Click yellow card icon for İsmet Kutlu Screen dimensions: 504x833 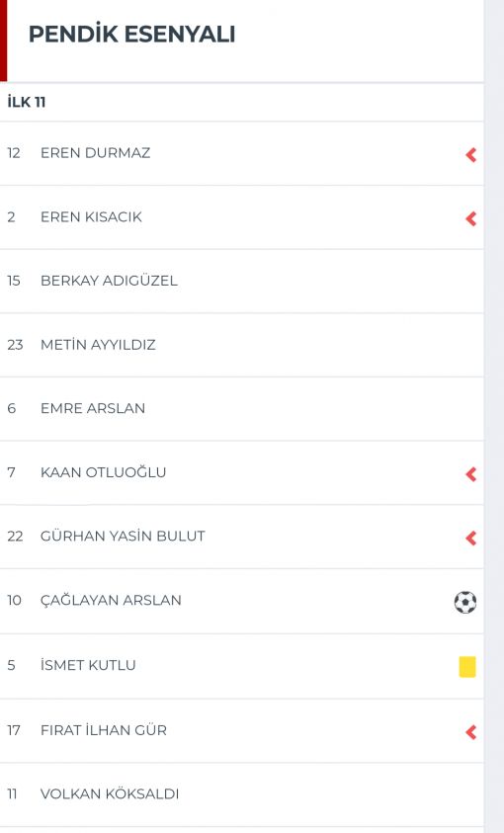coord(467,667)
